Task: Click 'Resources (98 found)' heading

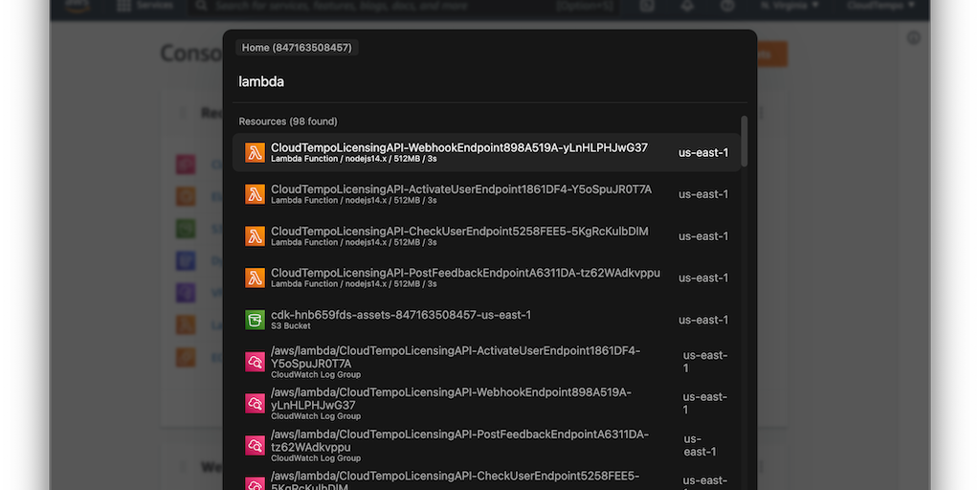Action: [x=288, y=122]
